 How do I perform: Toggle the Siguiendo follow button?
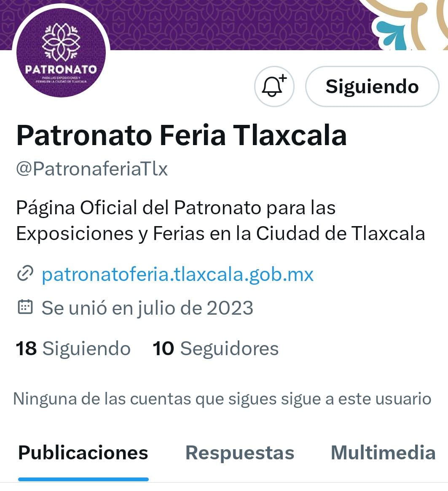372,86
